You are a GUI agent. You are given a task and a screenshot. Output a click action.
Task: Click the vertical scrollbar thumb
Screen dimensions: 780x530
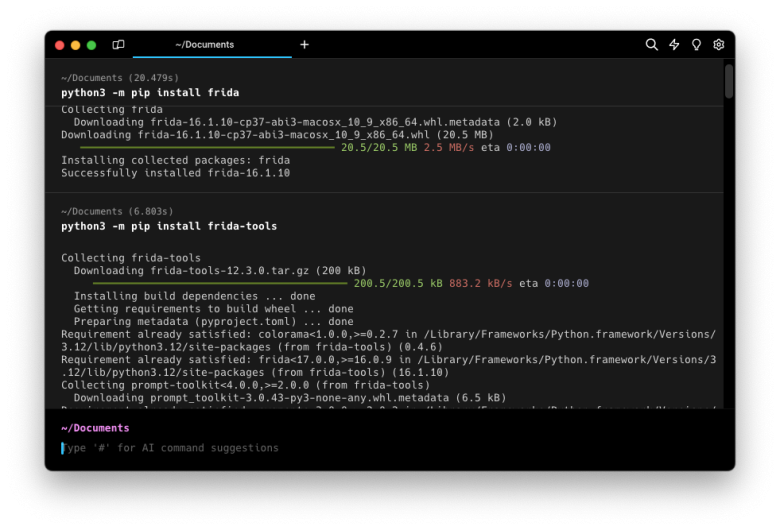pyautogui.click(x=729, y=81)
